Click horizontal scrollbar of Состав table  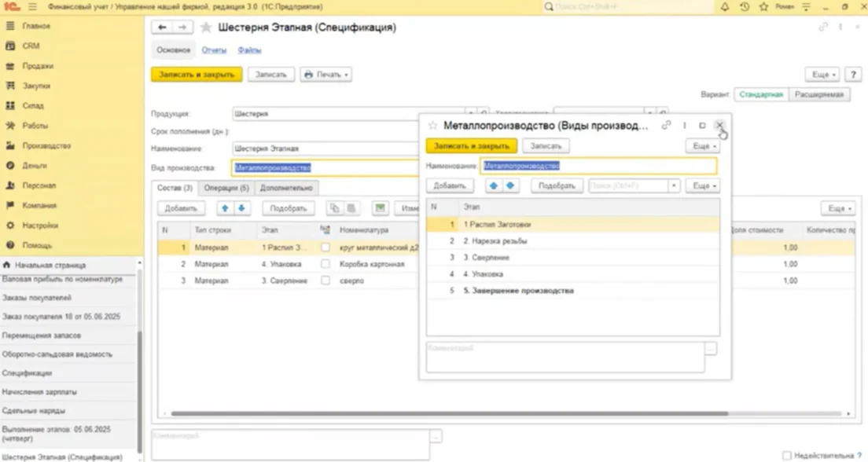click(450, 413)
